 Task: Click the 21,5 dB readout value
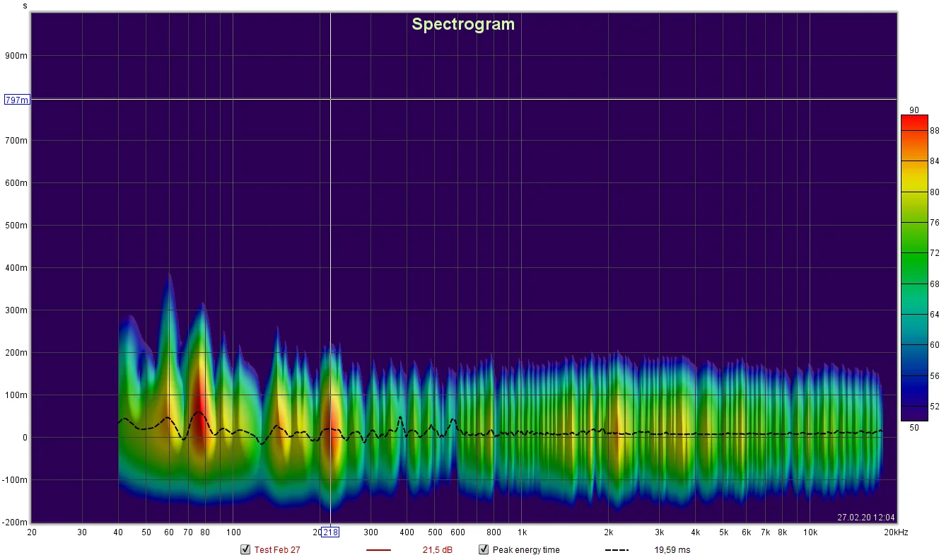436,550
